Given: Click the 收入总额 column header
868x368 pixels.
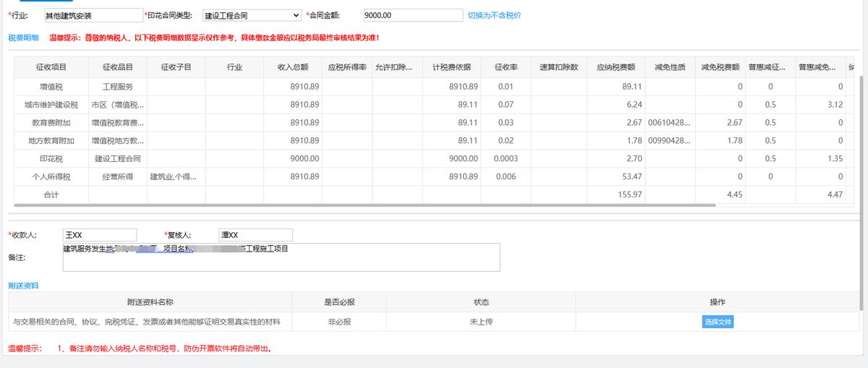Looking at the screenshot, I should tap(293, 67).
